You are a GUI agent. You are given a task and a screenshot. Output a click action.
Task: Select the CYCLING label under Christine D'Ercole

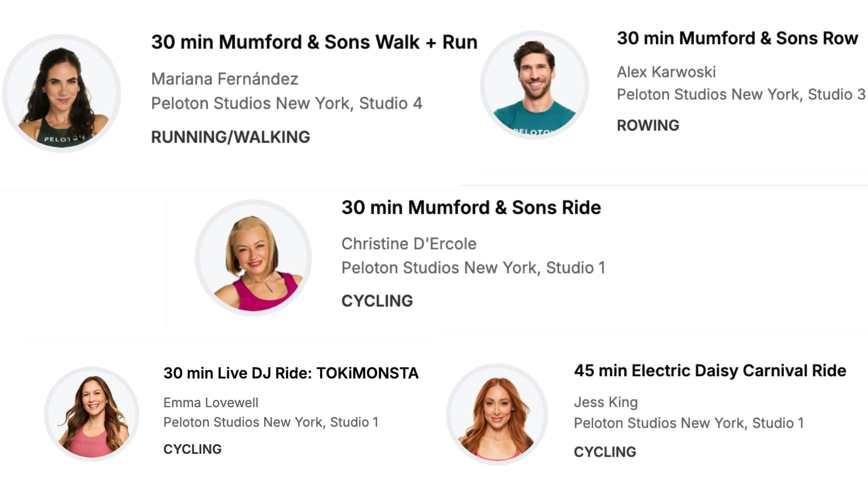click(376, 301)
